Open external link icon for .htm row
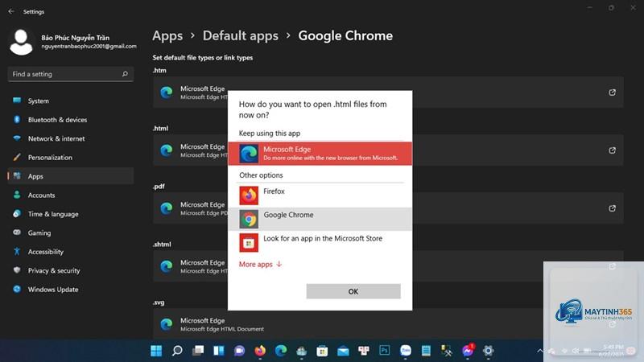This screenshot has height=362, width=644. click(612, 93)
